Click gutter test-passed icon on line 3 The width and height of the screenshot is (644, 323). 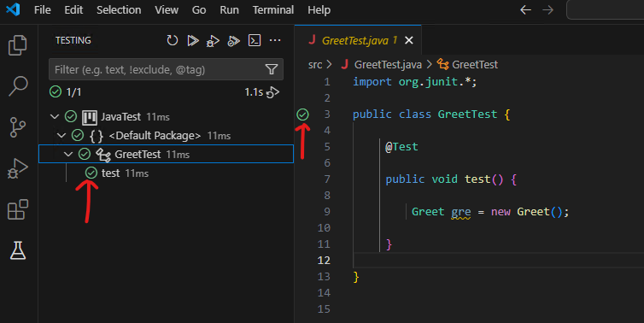(x=302, y=115)
